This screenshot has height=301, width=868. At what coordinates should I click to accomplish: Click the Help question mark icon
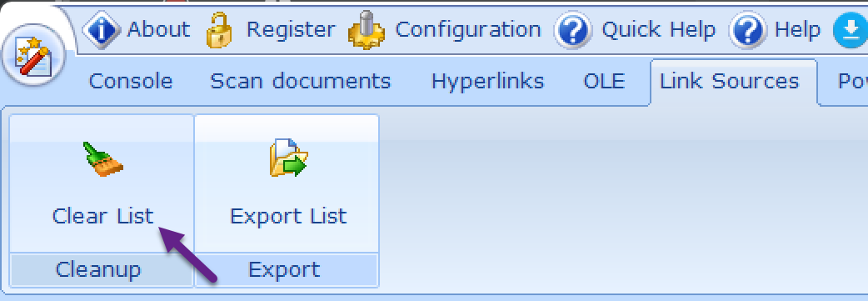coord(748,30)
